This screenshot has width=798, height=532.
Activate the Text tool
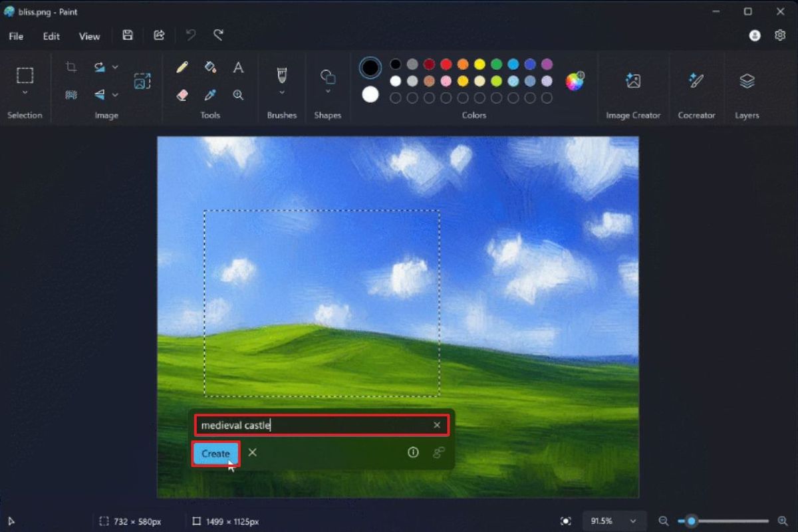[238, 67]
